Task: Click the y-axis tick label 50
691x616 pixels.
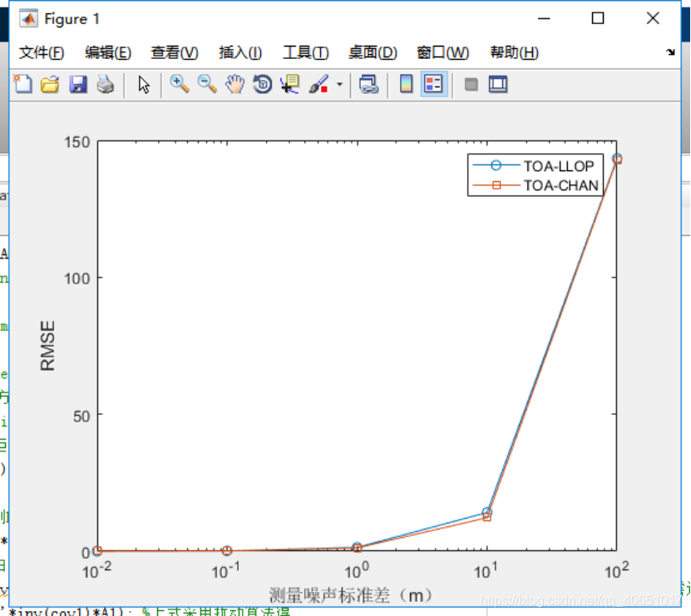Action: pos(81,416)
